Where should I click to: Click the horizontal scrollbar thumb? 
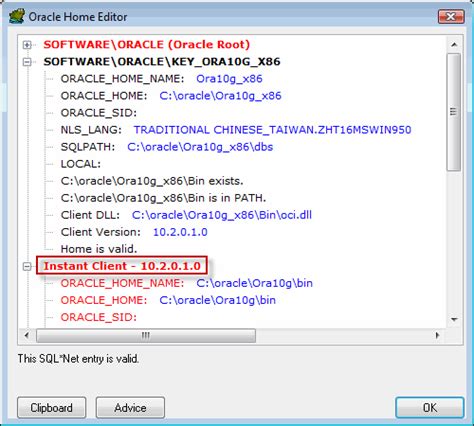coord(146,335)
